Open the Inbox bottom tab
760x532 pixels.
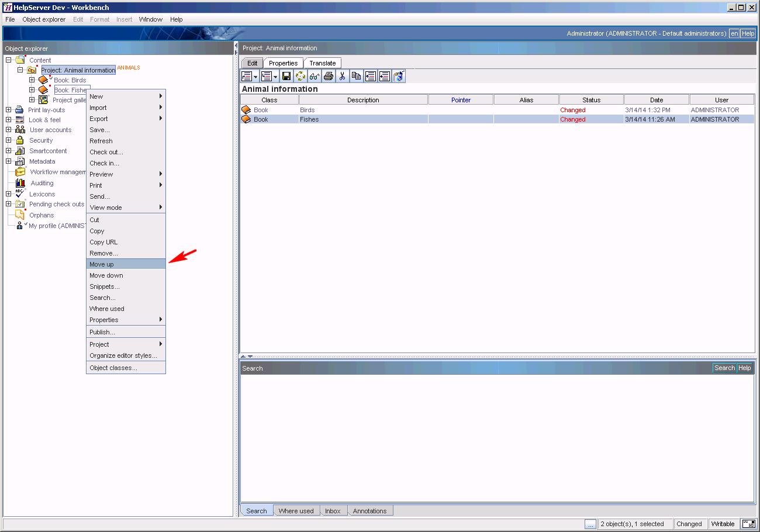333,511
